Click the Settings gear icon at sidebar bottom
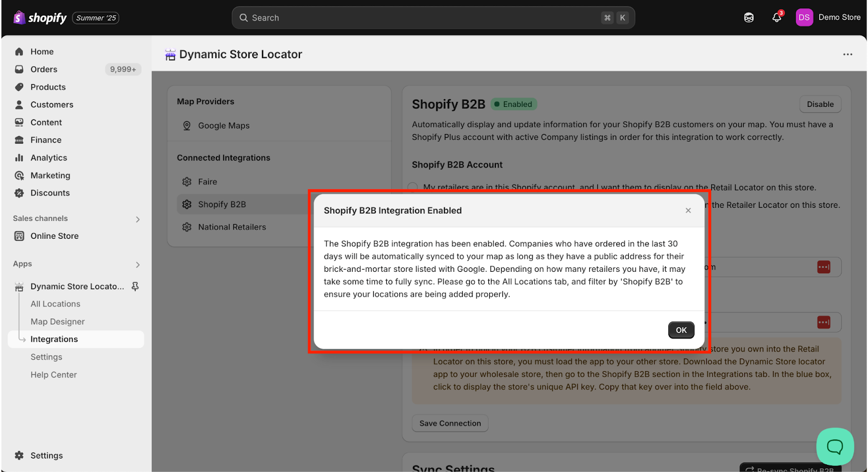The width and height of the screenshot is (868, 472). click(20, 456)
